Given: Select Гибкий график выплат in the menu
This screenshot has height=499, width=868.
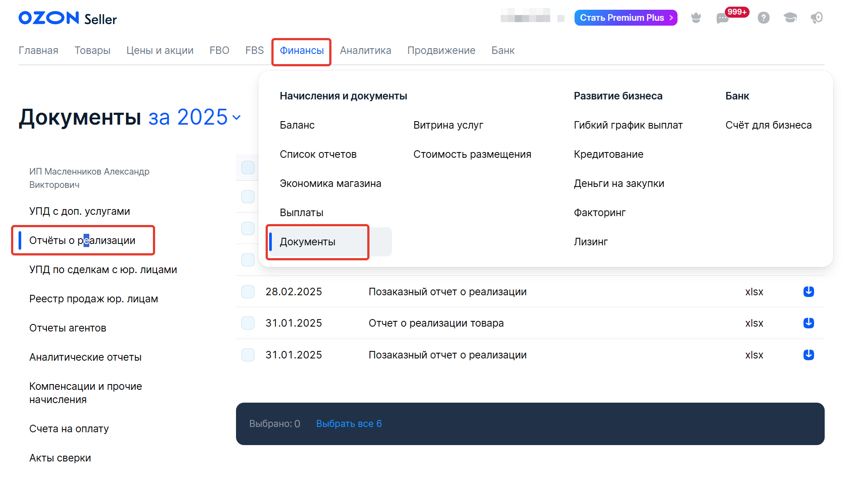Looking at the screenshot, I should click(628, 125).
